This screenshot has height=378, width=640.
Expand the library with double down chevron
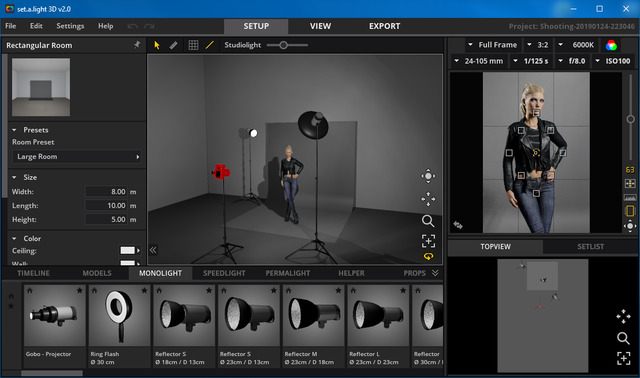click(x=435, y=273)
